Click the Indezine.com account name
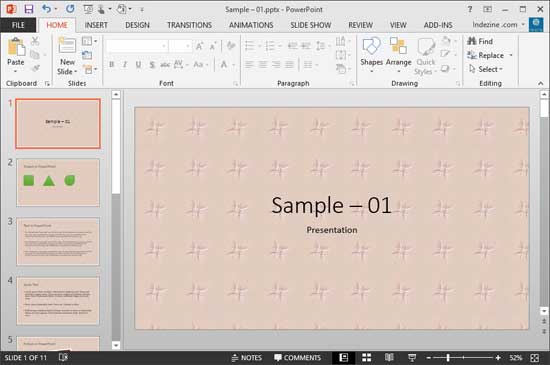Screen dimensions: 550x365 [495, 25]
